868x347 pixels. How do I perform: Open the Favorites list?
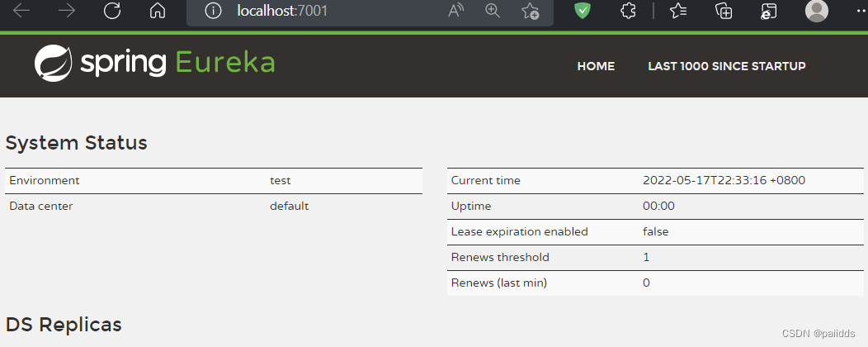click(x=678, y=11)
